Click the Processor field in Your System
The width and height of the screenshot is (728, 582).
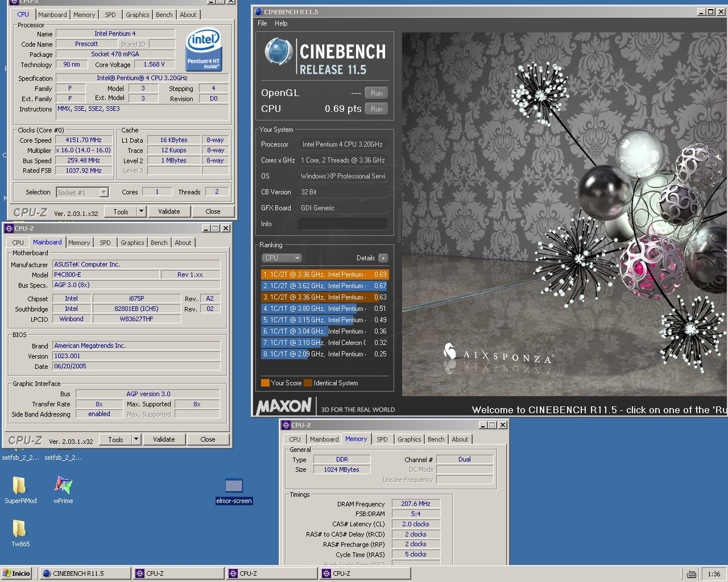(343, 144)
